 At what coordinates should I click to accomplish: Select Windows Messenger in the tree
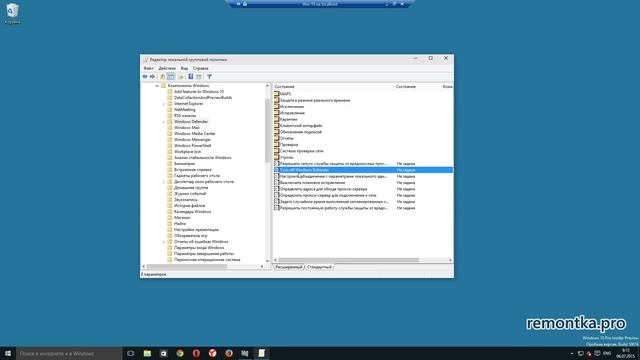click(x=192, y=140)
